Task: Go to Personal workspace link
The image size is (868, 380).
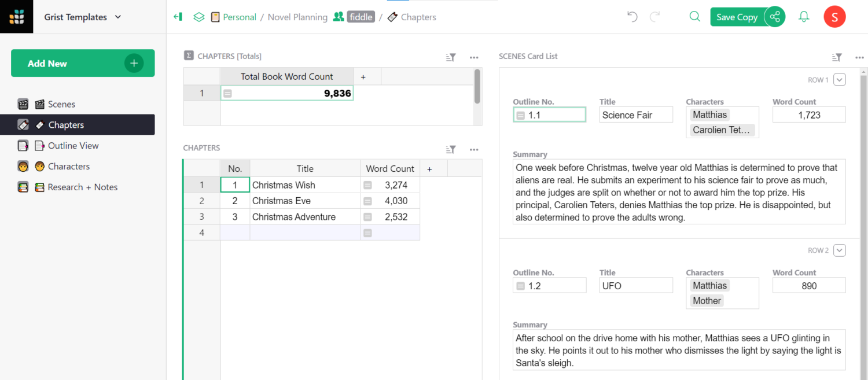Action: click(x=239, y=17)
